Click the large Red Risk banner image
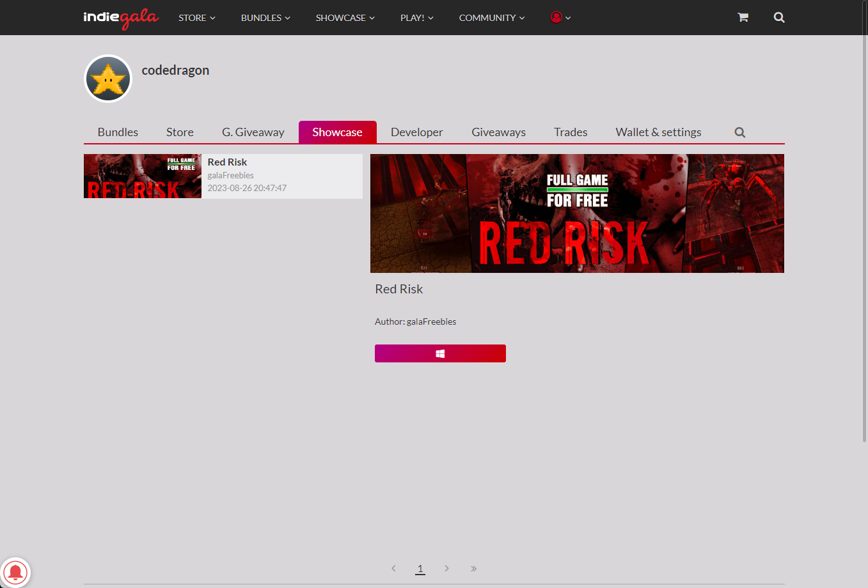Image resolution: width=868 pixels, height=588 pixels. click(577, 213)
